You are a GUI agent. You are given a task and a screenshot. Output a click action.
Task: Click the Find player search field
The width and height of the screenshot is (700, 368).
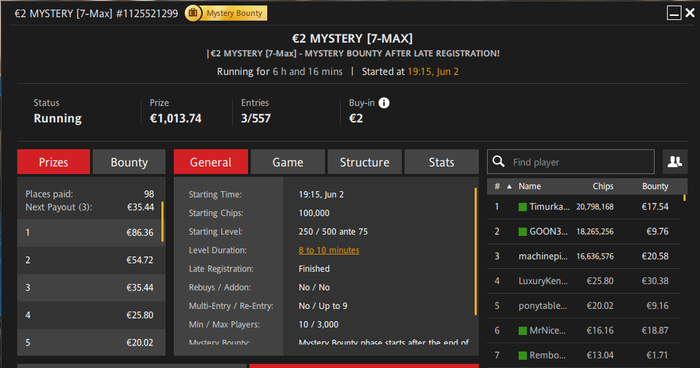(571, 162)
